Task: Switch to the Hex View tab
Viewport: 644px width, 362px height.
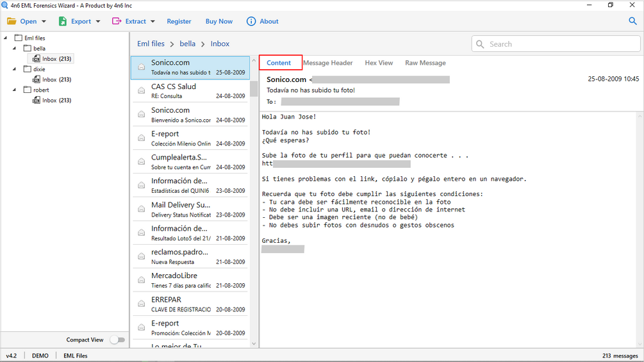Action: coord(379,63)
